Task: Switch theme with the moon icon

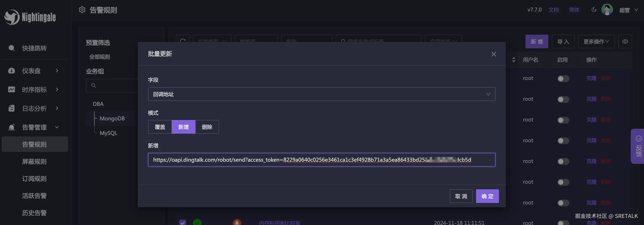Action: [594, 10]
